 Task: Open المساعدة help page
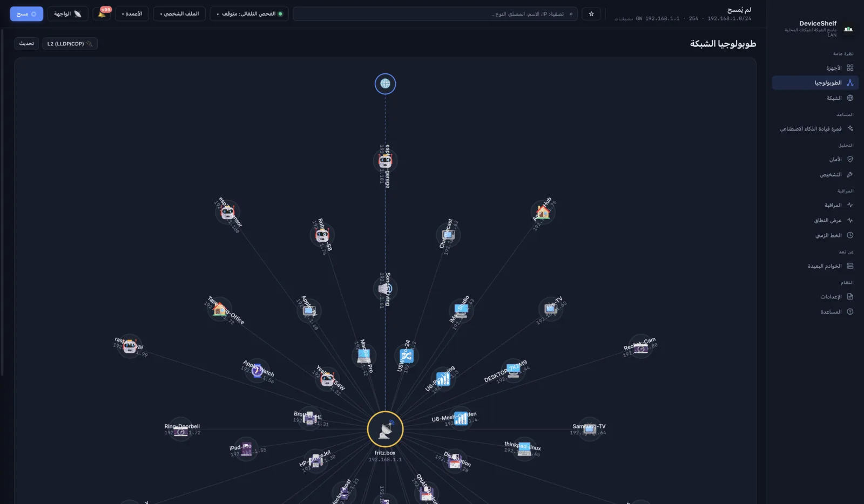(815, 312)
